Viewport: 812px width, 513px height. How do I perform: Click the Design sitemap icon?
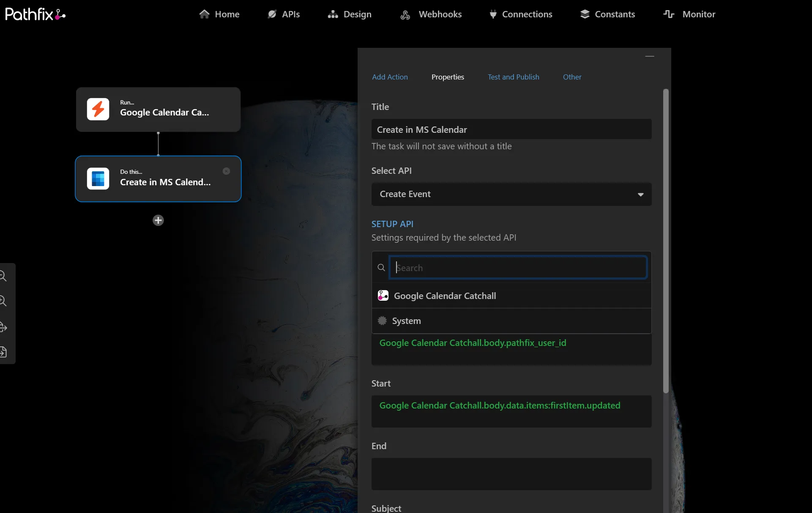pyautogui.click(x=333, y=14)
